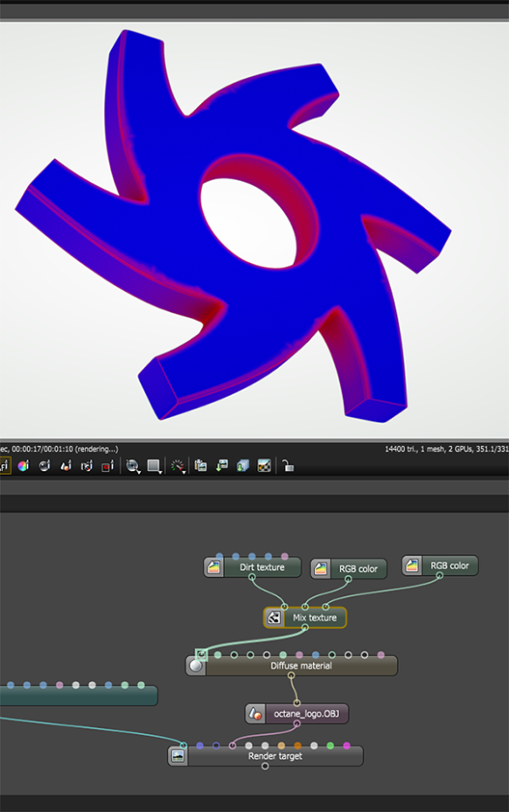Select the white balance picker color wheel icon

24,466
